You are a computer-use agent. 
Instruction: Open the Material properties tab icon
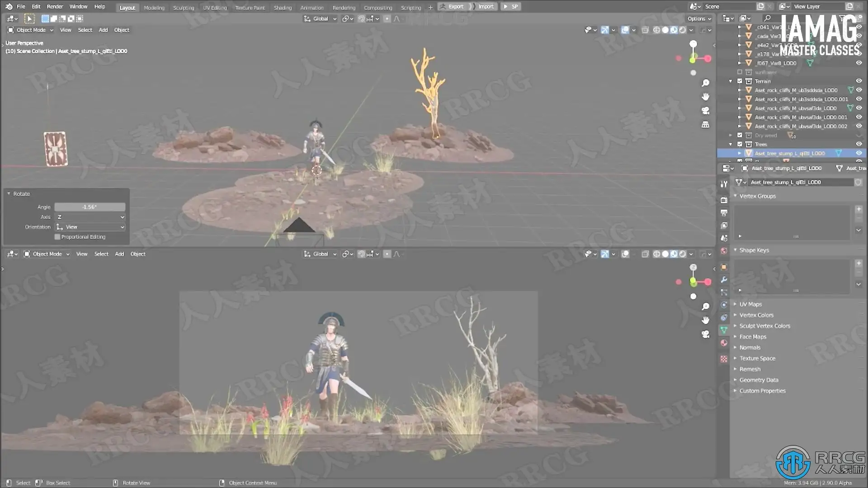coord(724,343)
